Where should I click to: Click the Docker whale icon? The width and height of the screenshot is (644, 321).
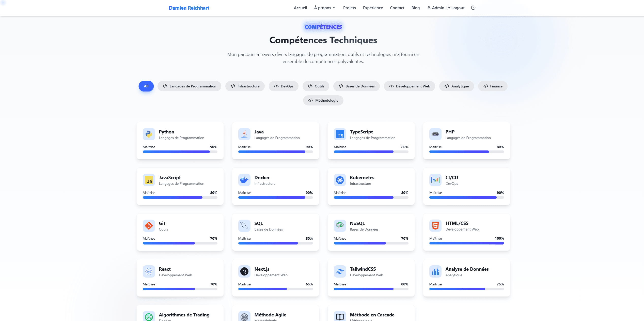click(x=244, y=180)
